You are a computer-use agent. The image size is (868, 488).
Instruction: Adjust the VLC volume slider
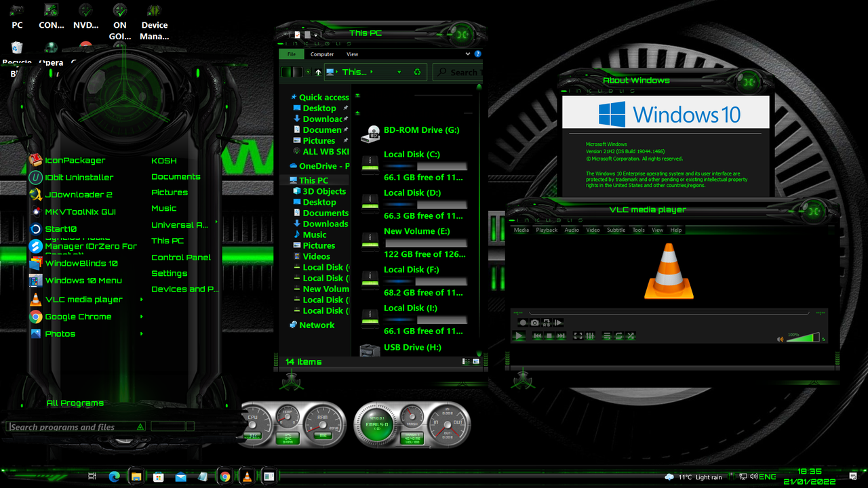803,337
